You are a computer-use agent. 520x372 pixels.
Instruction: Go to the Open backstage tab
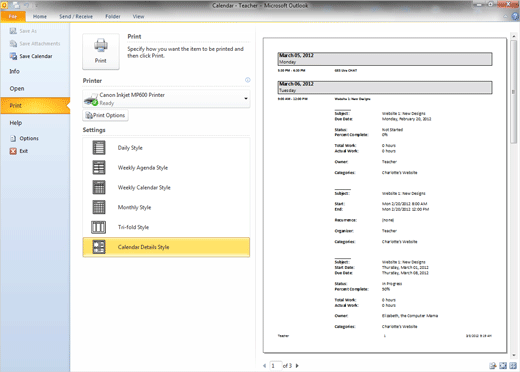[17, 88]
